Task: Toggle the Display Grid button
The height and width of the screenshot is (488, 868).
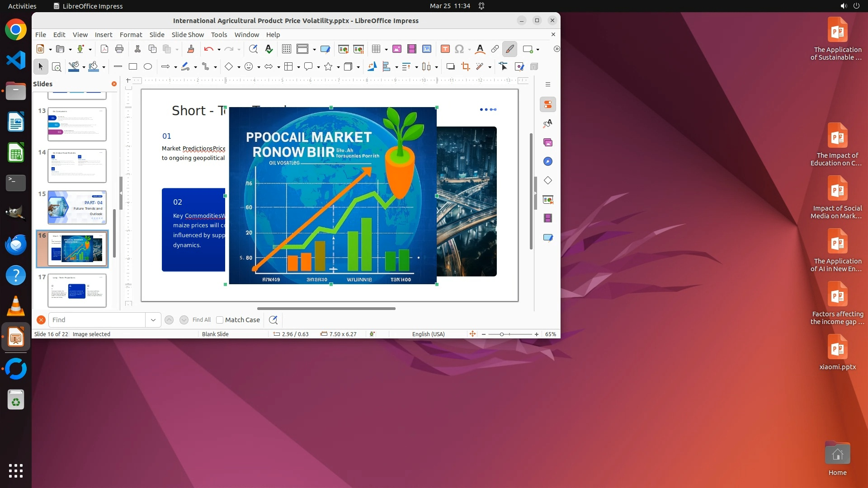Action: click(286, 49)
